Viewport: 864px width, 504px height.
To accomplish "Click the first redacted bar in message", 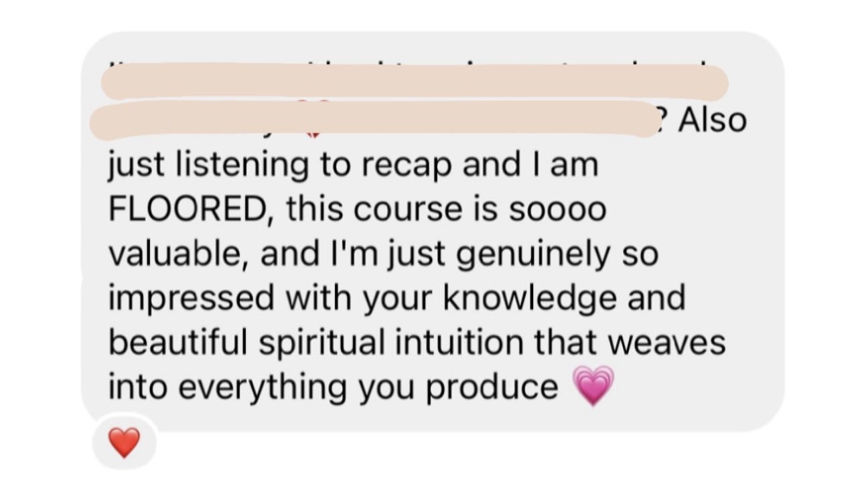I will click(414, 81).
